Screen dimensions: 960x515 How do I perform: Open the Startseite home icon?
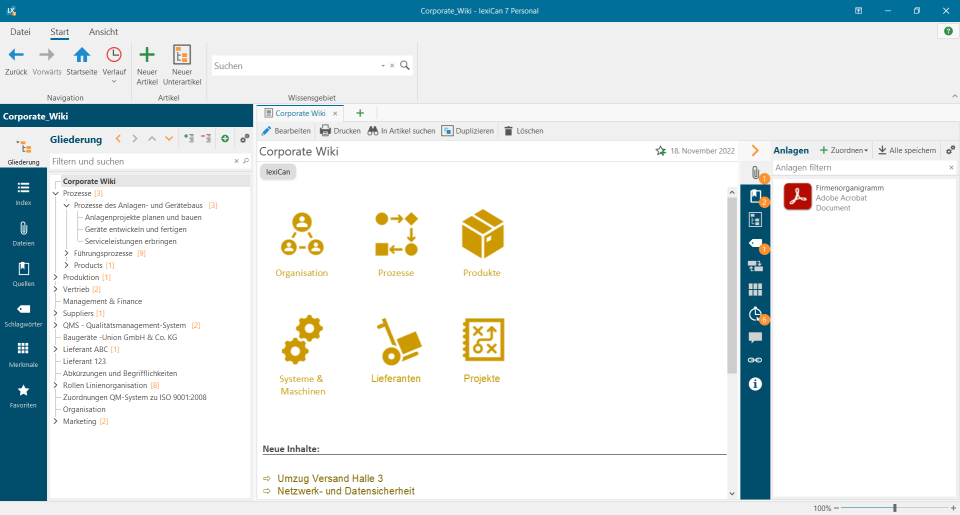[81, 61]
